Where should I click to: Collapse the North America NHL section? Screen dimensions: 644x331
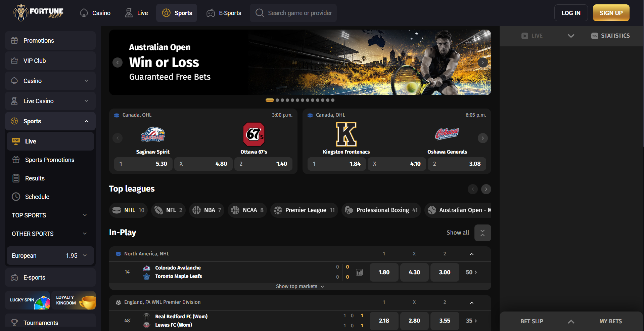(x=471, y=254)
